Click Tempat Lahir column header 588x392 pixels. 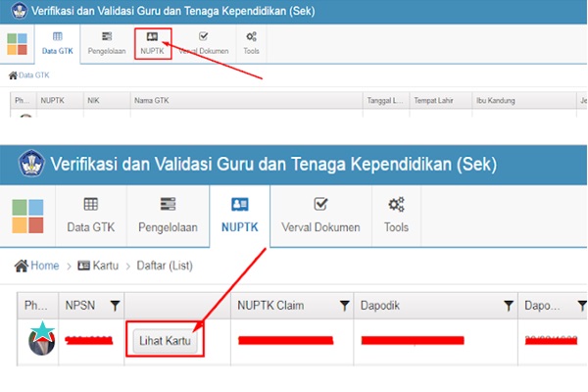pyautogui.click(x=441, y=101)
